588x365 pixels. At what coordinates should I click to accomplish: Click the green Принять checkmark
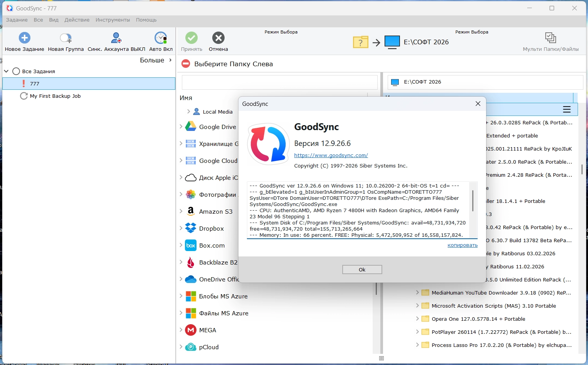192,38
